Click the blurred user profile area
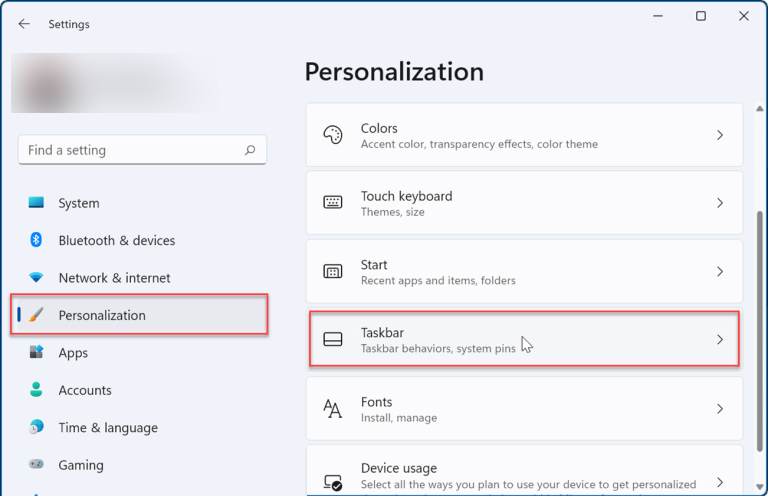768x496 pixels. pyautogui.click(x=115, y=83)
